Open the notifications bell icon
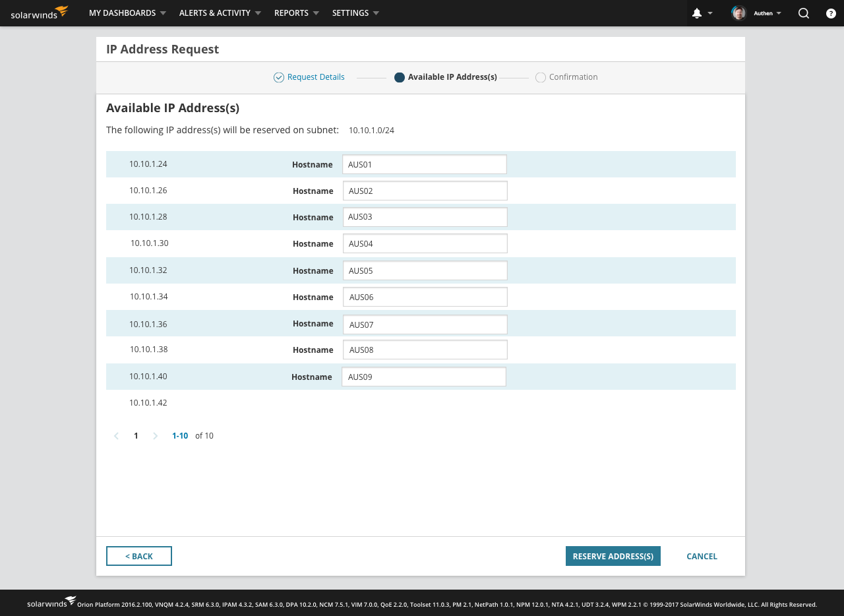The width and height of the screenshot is (844, 616). point(697,13)
